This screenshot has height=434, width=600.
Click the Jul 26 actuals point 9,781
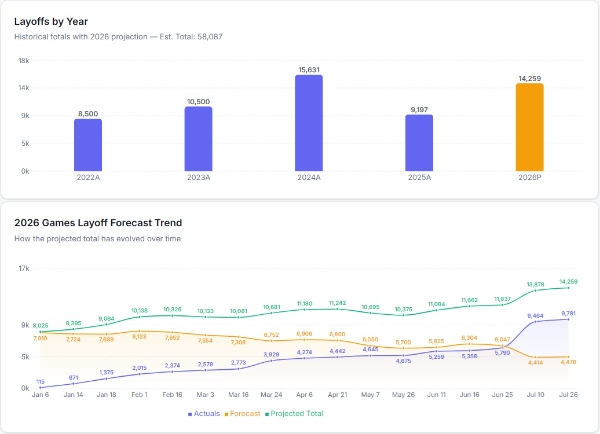tap(568, 319)
